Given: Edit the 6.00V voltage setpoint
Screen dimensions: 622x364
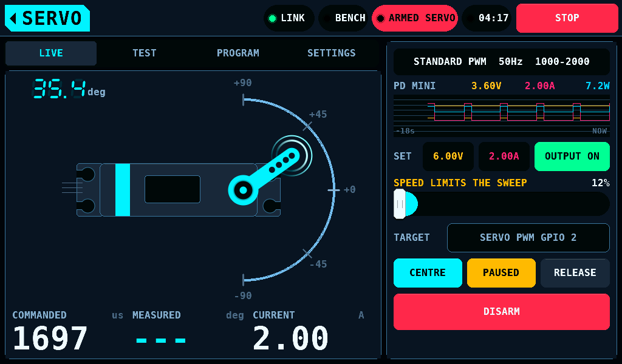Looking at the screenshot, I should click(448, 157).
